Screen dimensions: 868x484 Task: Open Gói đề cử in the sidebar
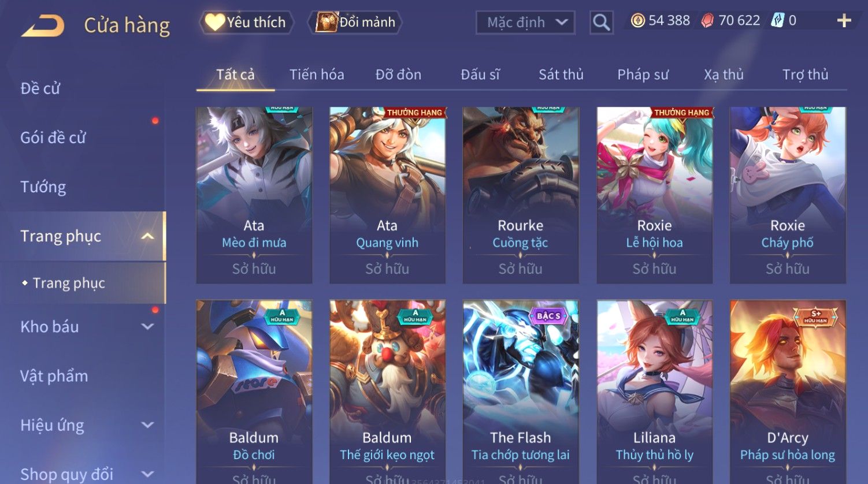pyautogui.click(x=53, y=137)
